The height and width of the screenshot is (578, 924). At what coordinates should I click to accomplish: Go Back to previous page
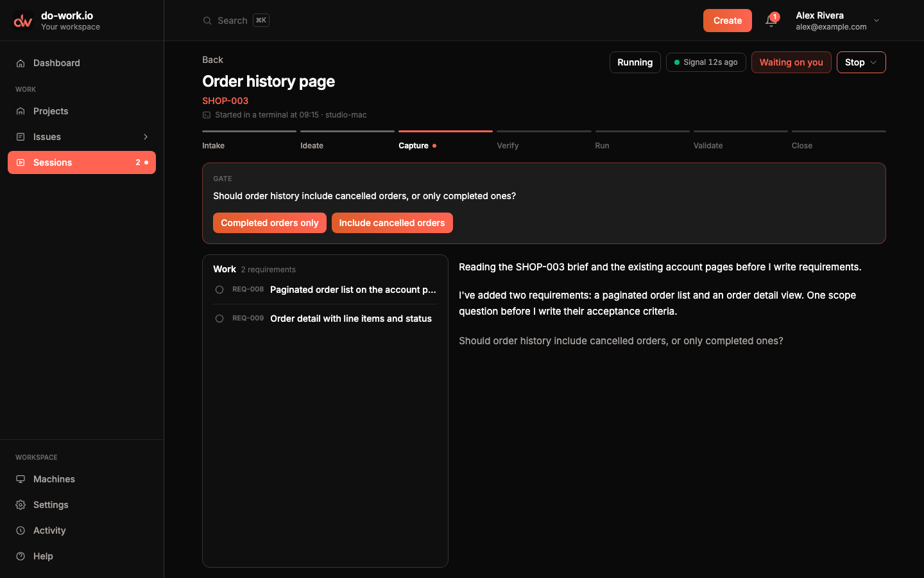pos(212,60)
